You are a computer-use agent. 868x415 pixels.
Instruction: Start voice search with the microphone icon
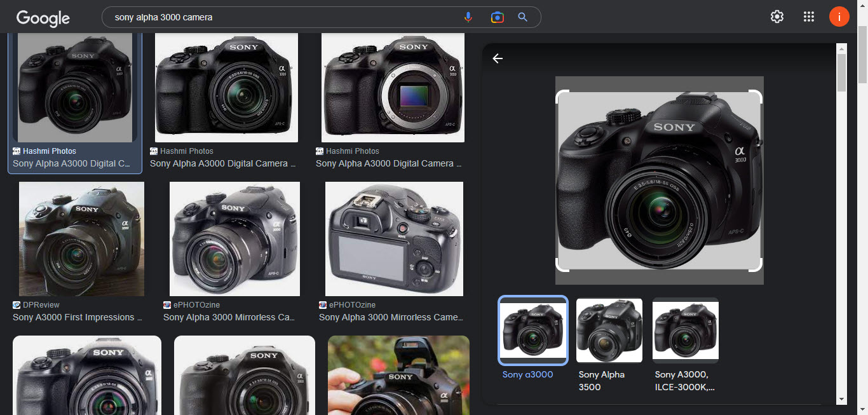point(468,17)
